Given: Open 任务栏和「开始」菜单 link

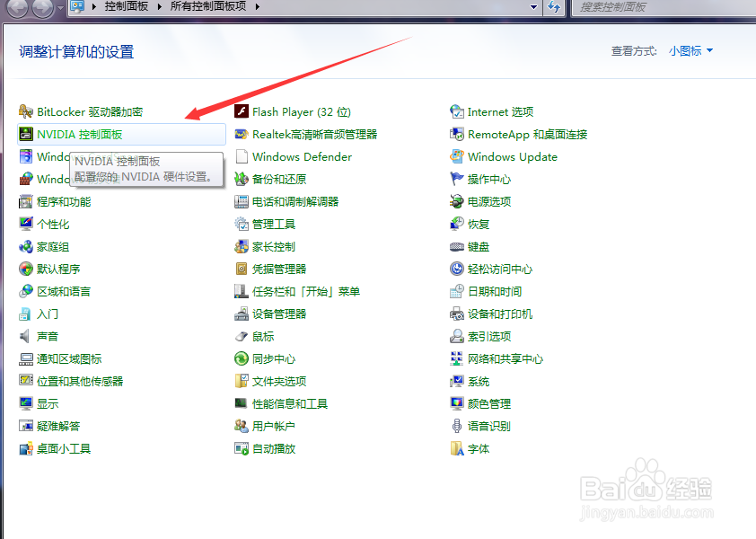Looking at the screenshot, I should (305, 291).
